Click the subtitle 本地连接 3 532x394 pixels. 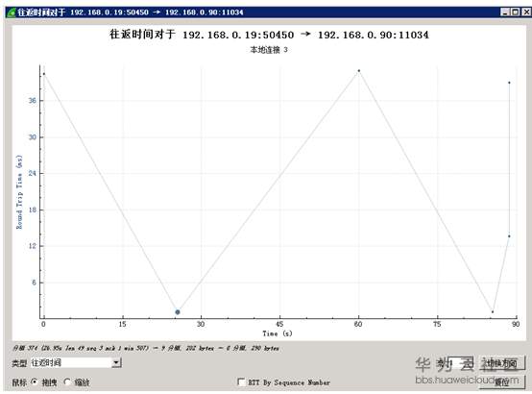pos(269,50)
